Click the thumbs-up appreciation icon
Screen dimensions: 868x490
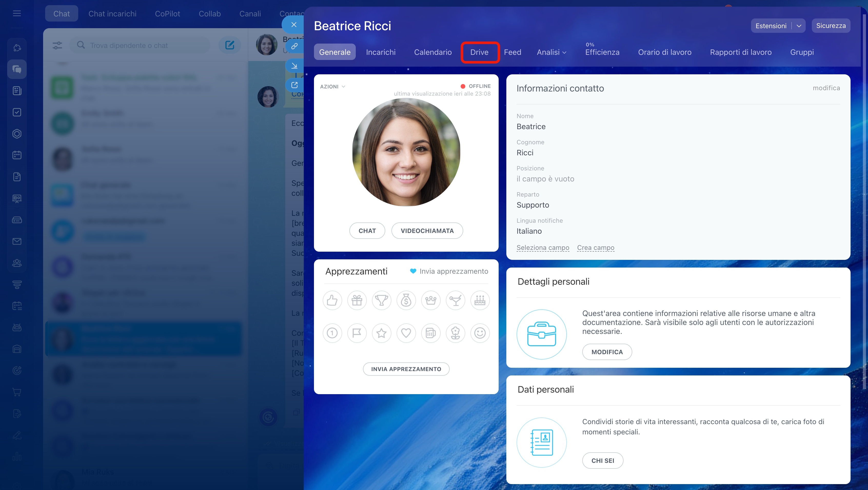(332, 300)
